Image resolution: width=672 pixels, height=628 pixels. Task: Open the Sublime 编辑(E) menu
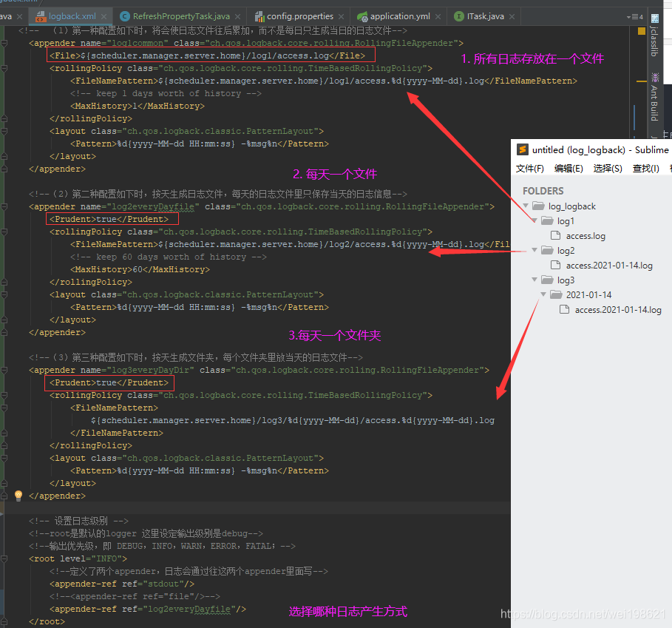pos(569,169)
